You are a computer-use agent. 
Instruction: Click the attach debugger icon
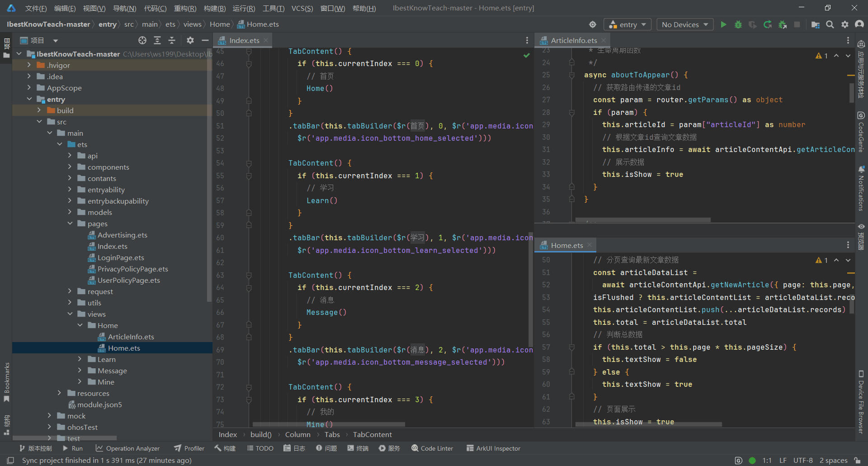(x=783, y=24)
